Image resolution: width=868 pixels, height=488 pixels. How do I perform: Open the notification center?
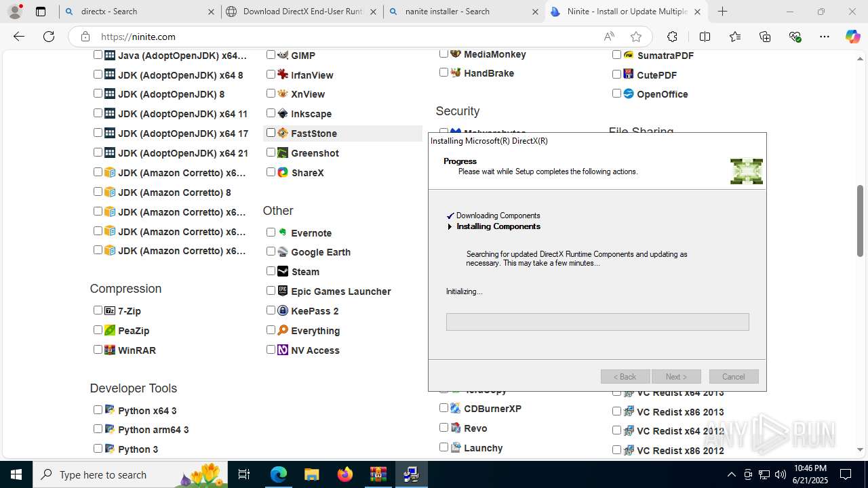point(846,474)
